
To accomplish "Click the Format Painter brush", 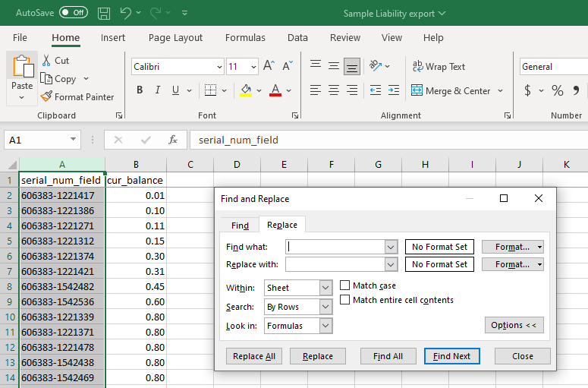I will (46, 97).
